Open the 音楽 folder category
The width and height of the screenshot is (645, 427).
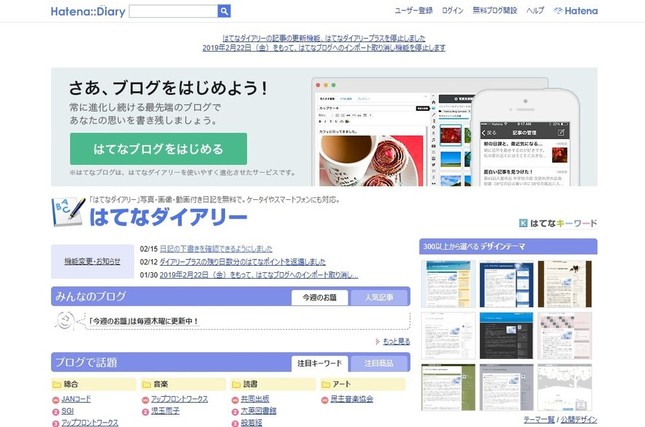154,383
